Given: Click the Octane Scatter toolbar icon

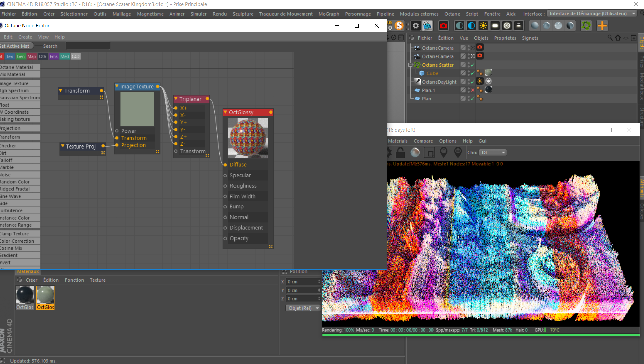Looking at the screenshot, I should [x=586, y=26].
